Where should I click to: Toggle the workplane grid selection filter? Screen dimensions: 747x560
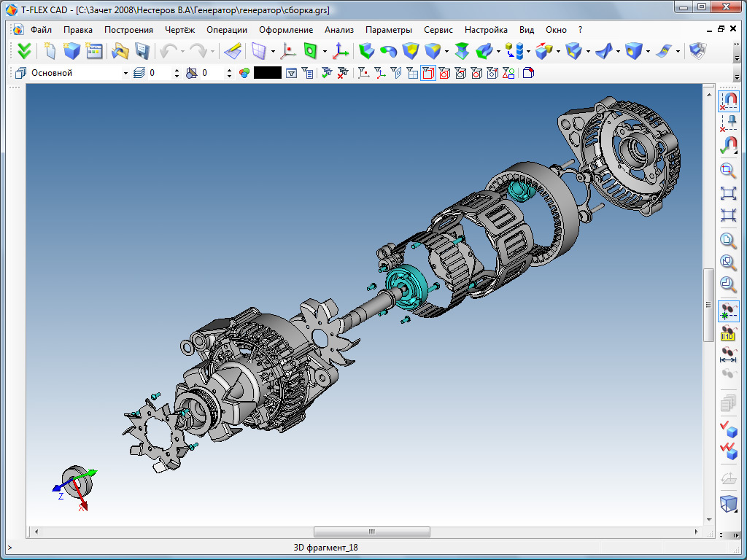412,73
